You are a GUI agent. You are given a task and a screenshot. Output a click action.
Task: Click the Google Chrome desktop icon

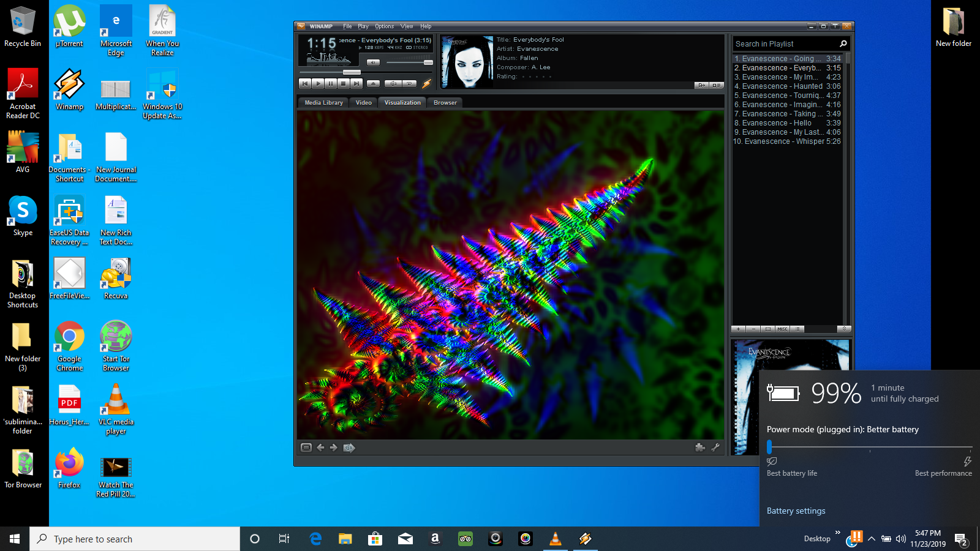tap(69, 346)
